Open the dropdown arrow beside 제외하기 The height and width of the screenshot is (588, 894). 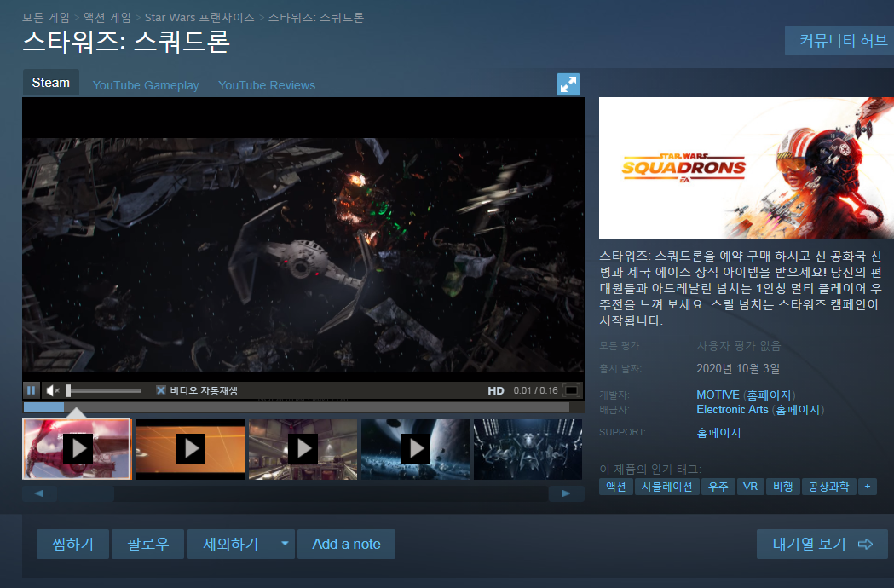(285, 544)
